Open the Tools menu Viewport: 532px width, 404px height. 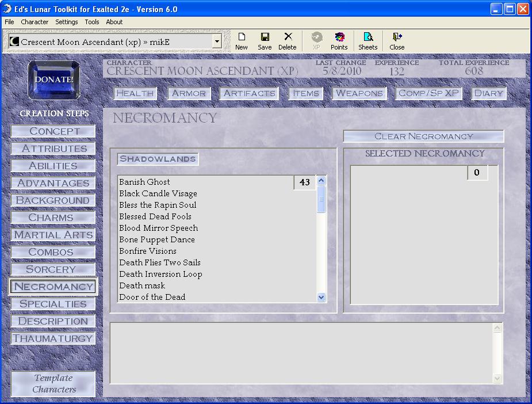(92, 22)
